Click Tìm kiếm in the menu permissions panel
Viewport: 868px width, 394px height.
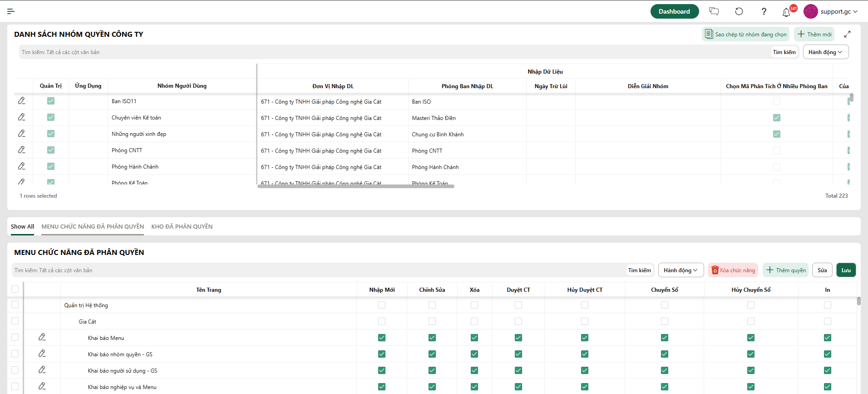(640, 270)
